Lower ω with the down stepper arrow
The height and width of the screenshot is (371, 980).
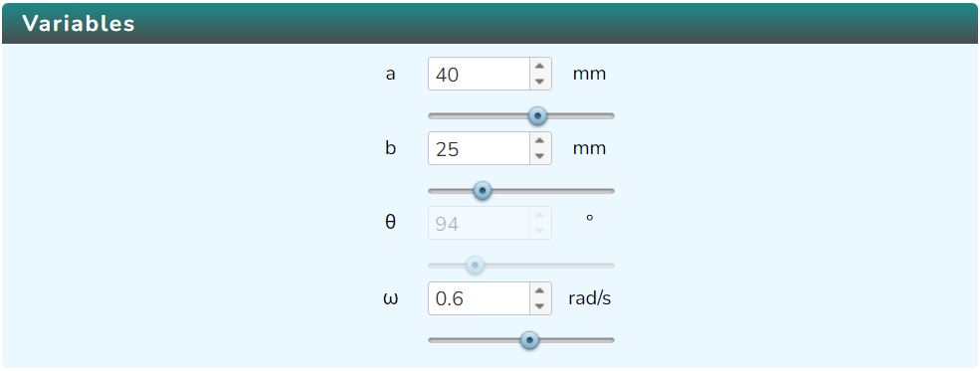pyautogui.click(x=540, y=306)
